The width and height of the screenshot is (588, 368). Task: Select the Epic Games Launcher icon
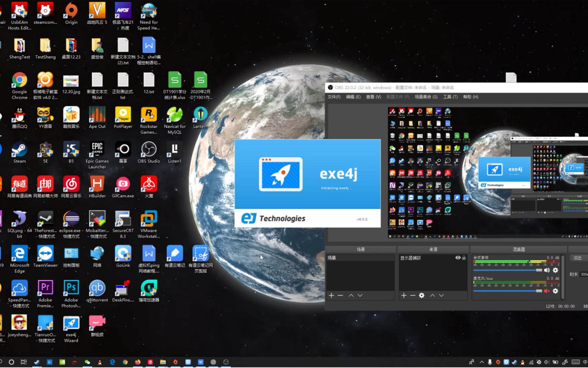[97, 155]
